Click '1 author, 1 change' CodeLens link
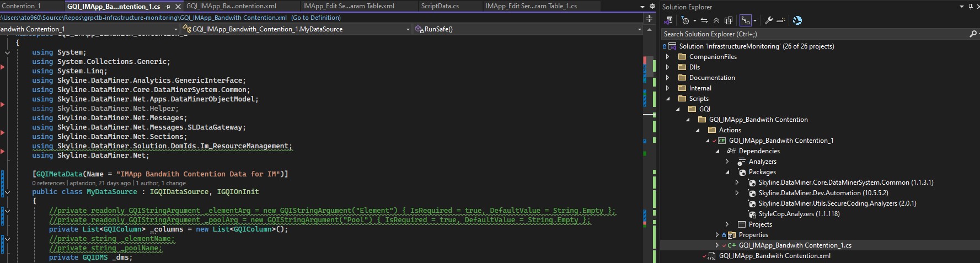 (159, 183)
